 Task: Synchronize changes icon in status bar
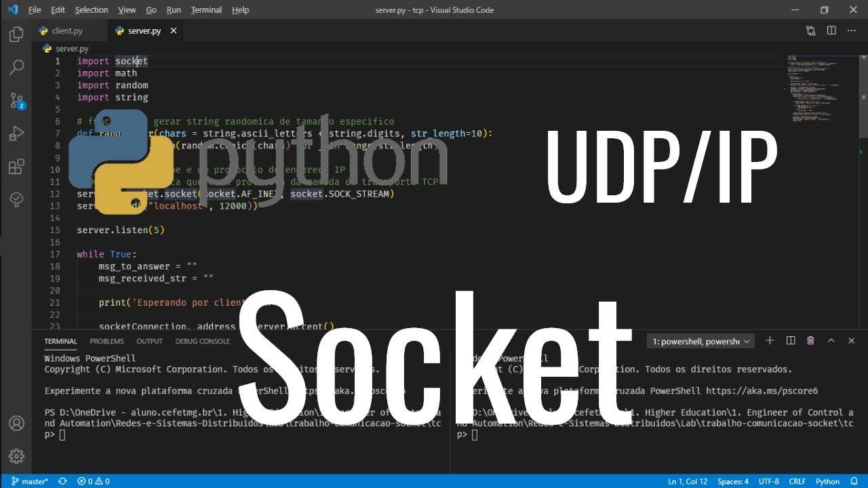[62, 481]
